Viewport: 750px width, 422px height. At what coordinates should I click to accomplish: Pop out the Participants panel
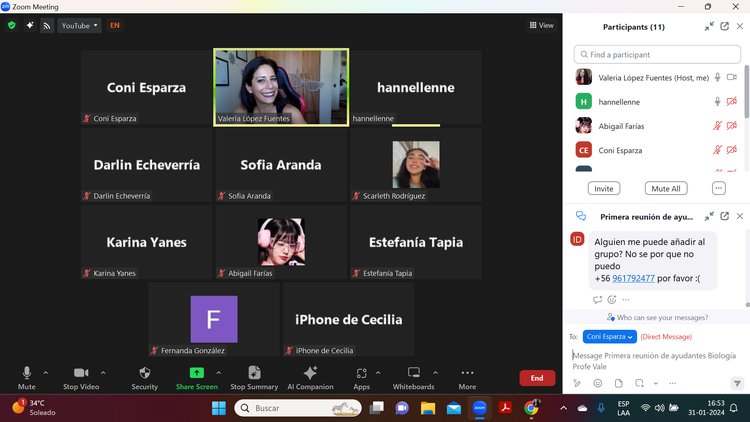pyautogui.click(x=724, y=27)
